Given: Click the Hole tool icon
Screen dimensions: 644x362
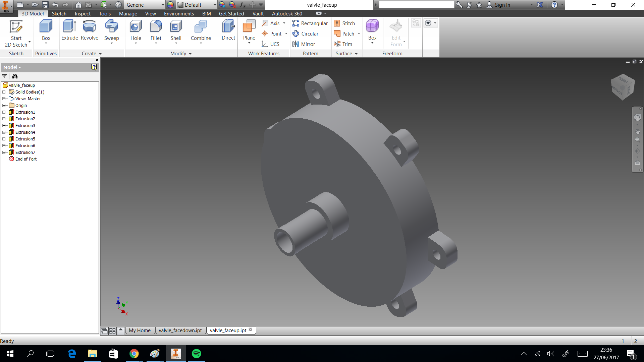Looking at the screenshot, I should click(x=136, y=27).
